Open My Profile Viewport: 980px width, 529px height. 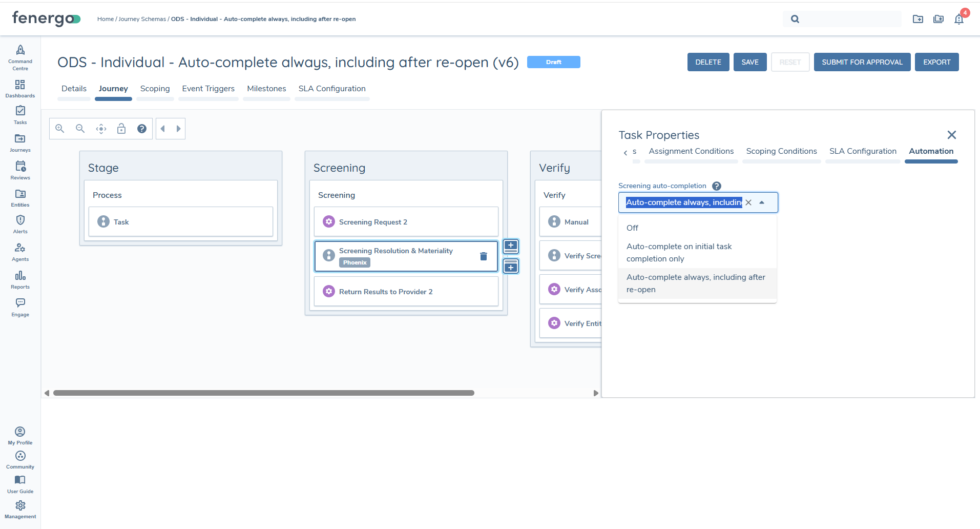click(20, 436)
